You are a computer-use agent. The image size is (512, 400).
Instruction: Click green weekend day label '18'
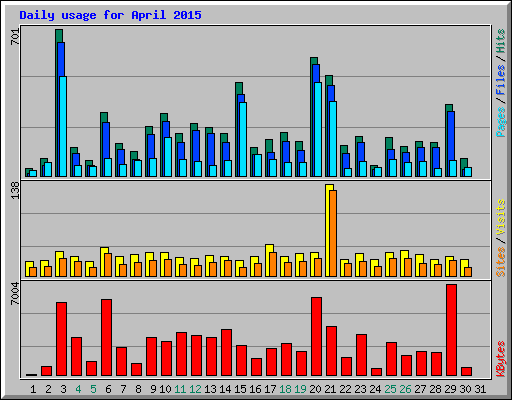coord(285,389)
